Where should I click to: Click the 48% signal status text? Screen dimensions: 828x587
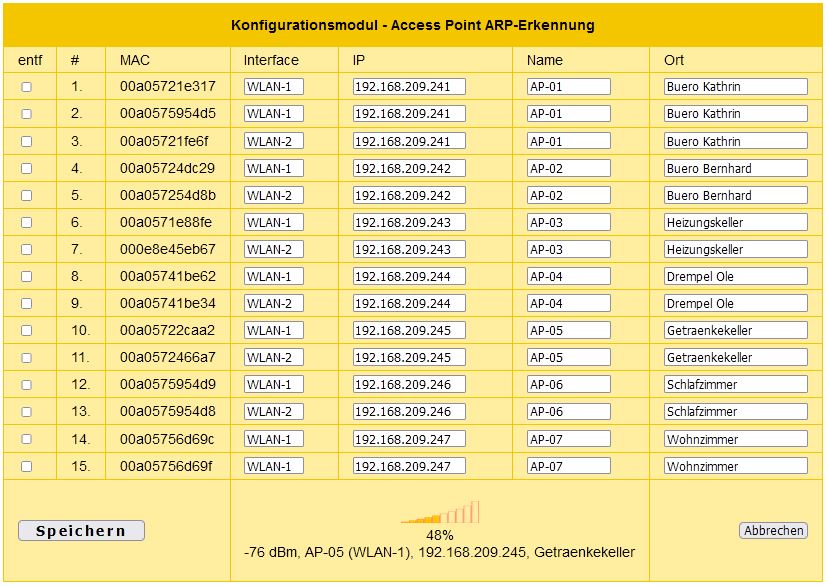coord(440,535)
